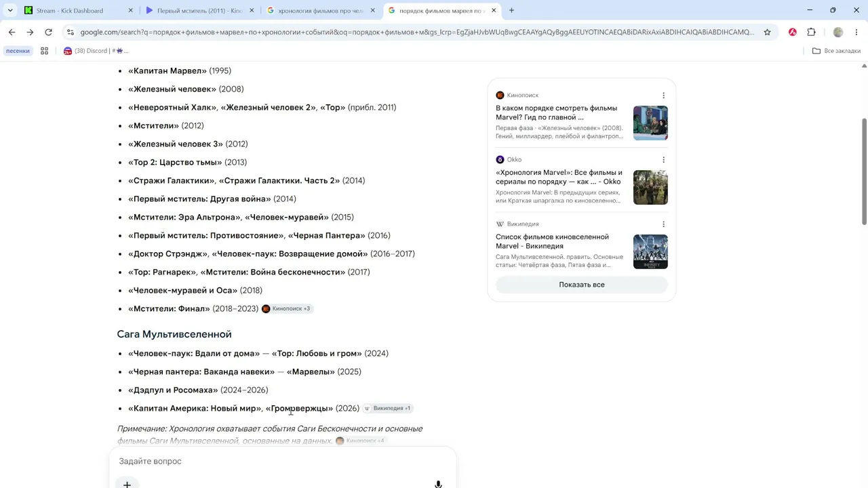Click the Okko site favicon in the sources
868x488 pixels.
pos(500,160)
